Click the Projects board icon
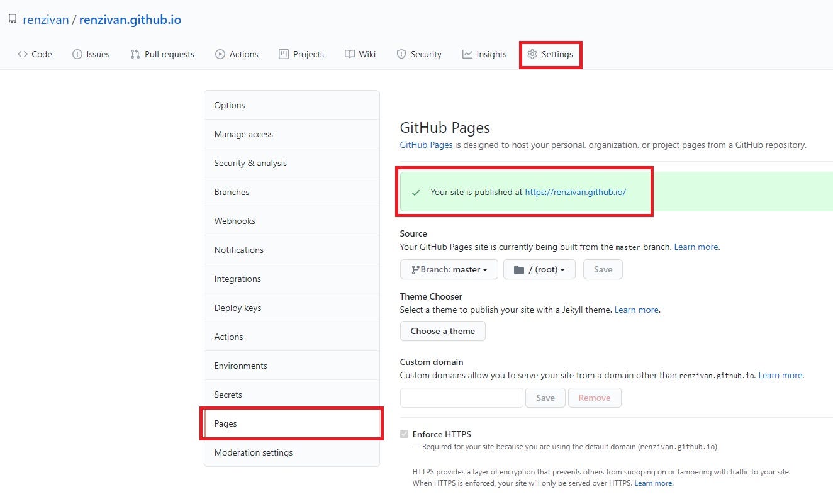 (284, 54)
